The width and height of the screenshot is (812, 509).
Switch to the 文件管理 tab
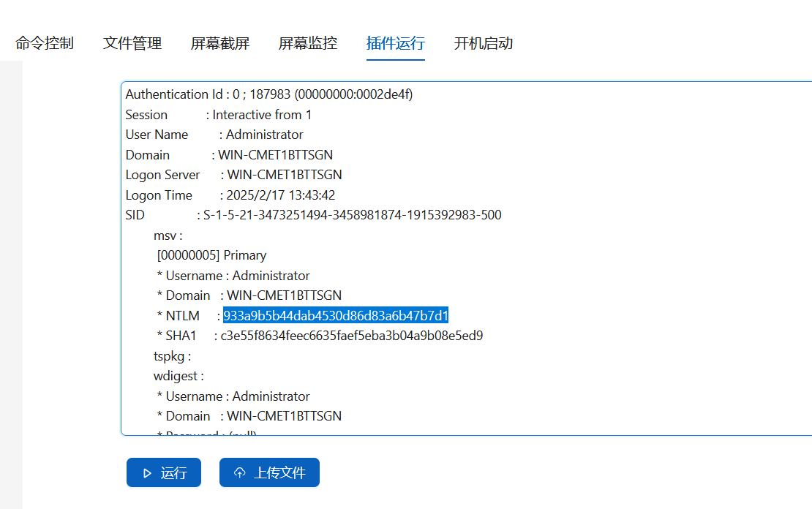pyautogui.click(x=132, y=43)
